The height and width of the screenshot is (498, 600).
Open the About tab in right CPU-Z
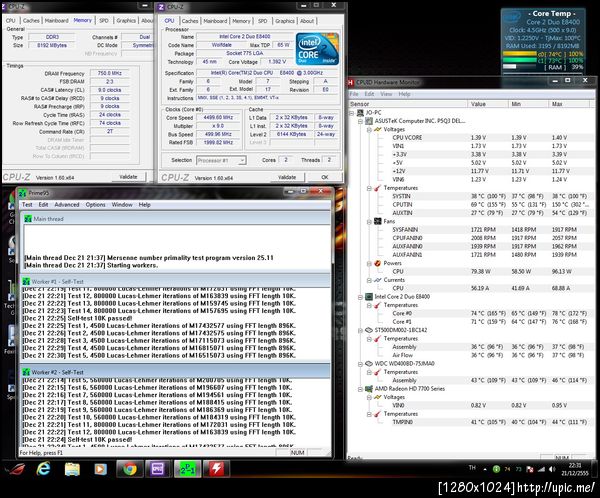307,21
